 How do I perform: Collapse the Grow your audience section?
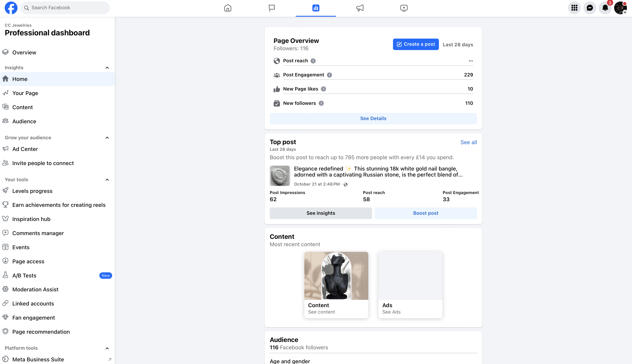tap(107, 138)
